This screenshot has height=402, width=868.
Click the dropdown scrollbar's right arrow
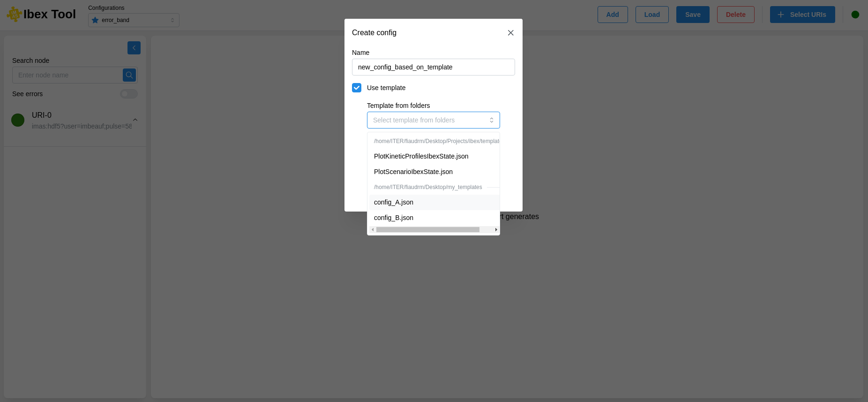(496, 230)
